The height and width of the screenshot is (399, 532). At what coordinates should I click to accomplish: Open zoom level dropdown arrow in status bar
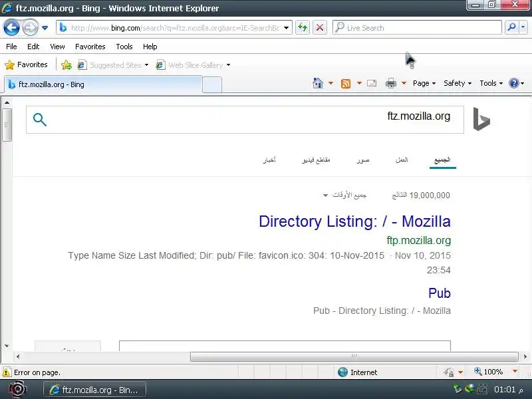(515, 372)
